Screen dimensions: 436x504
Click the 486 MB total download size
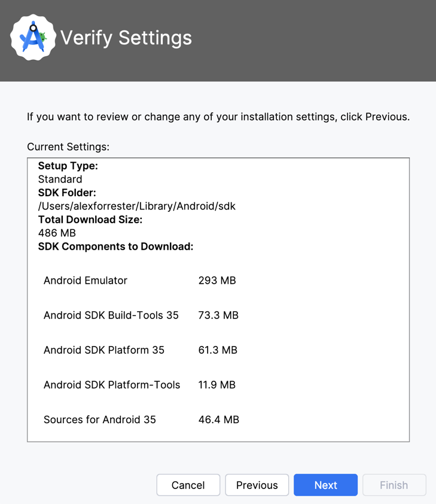point(57,233)
